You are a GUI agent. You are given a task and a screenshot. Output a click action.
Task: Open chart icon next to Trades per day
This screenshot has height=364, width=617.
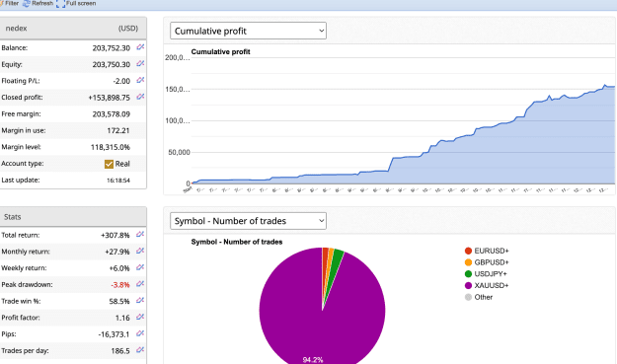(x=140, y=350)
